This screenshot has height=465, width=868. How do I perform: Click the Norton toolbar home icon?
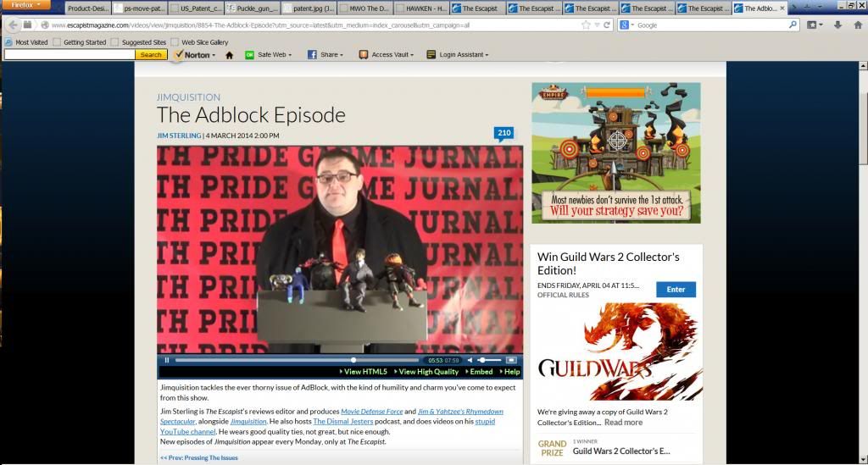pos(229,55)
